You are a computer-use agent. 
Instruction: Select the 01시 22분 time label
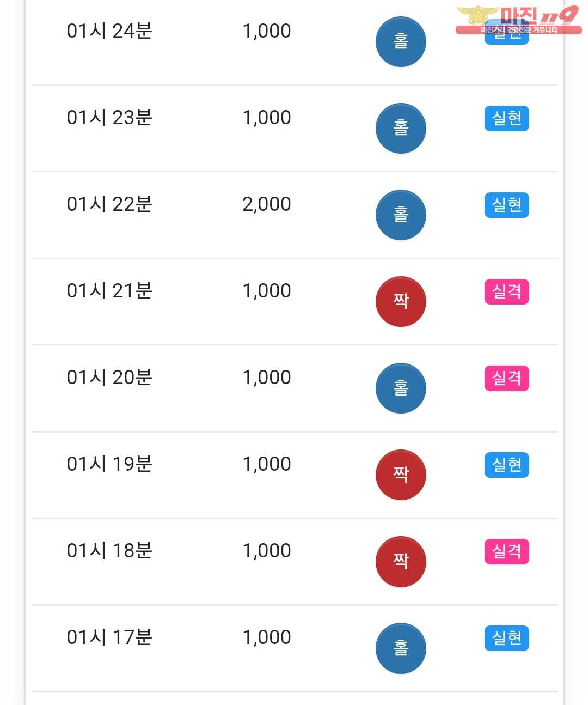109,204
